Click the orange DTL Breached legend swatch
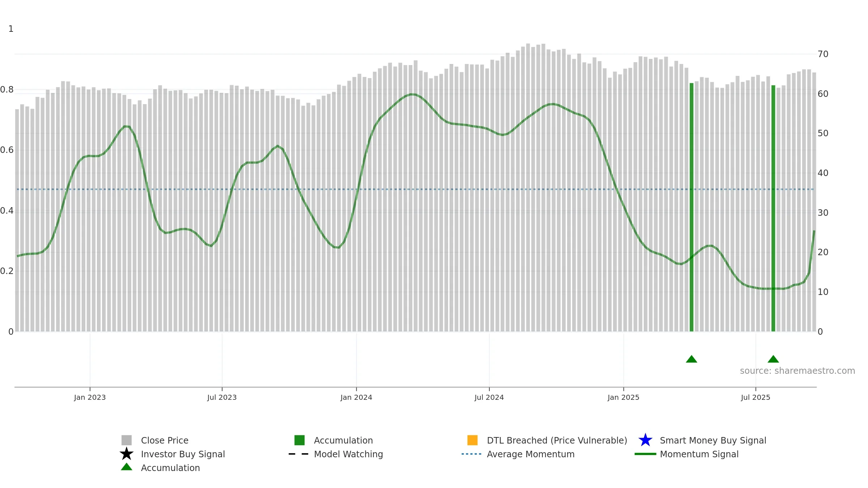The width and height of the screenshot is (868, 488). pyautogui.click(x=472, y=440)
